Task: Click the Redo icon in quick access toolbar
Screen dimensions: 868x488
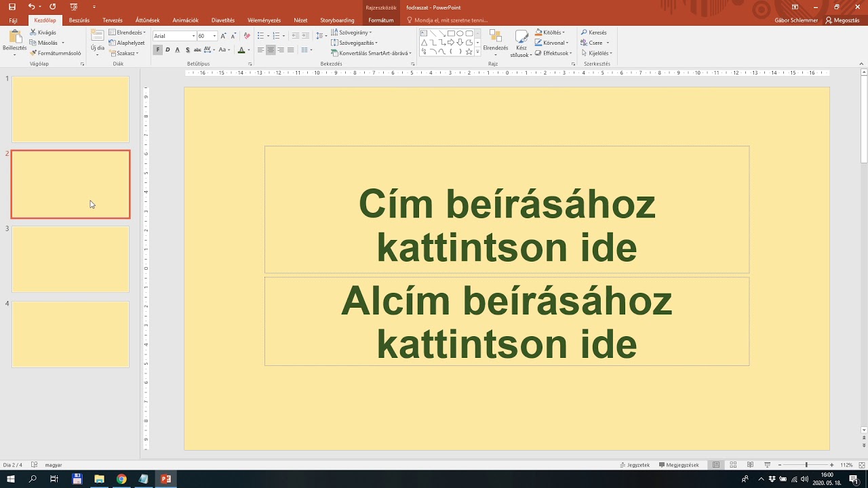Action: click(52, 7)
